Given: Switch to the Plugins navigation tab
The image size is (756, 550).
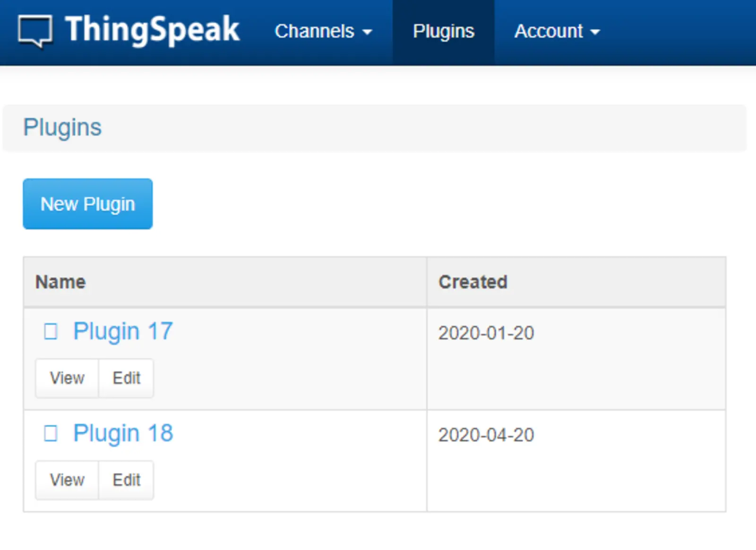Looking at the screenshot, I should [443, 32].
